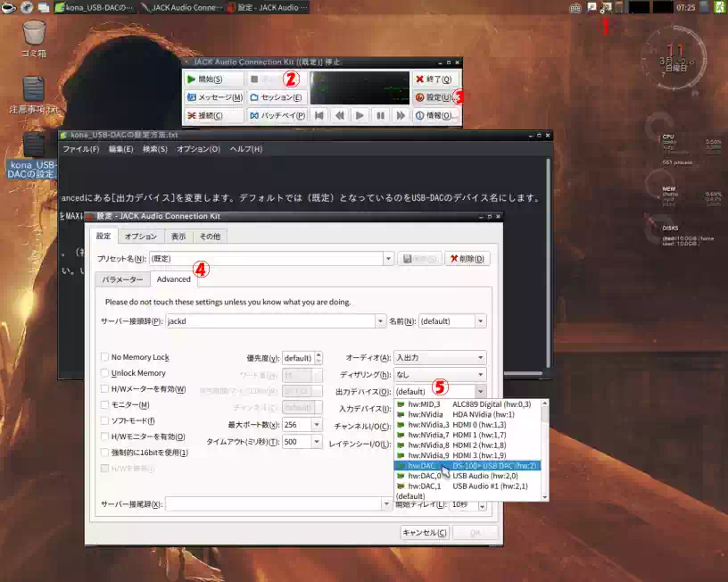This screenshot has width=728, height=582.
Task: Select the Advanced tab
Action: click(174, 279)
